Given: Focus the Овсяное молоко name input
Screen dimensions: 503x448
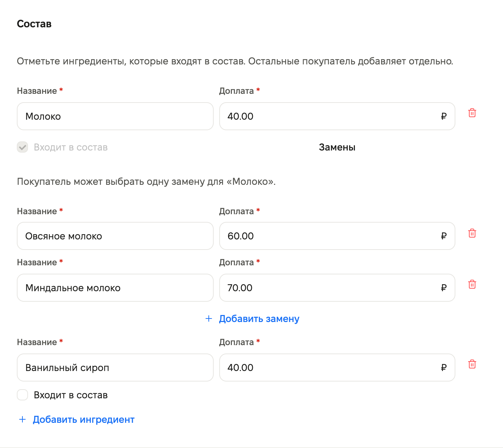Looking at the screenshot, I should pos(115,236).
